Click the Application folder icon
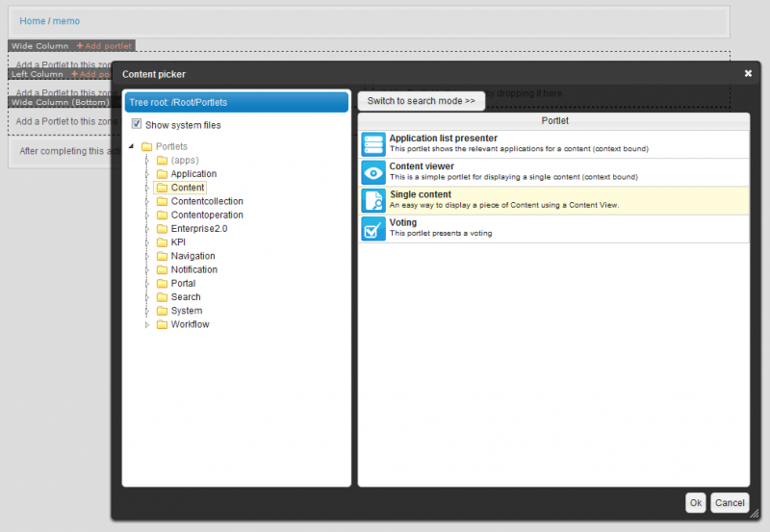Image resolution: width=770 pixels, height=532 pixels. coord(162,174)
